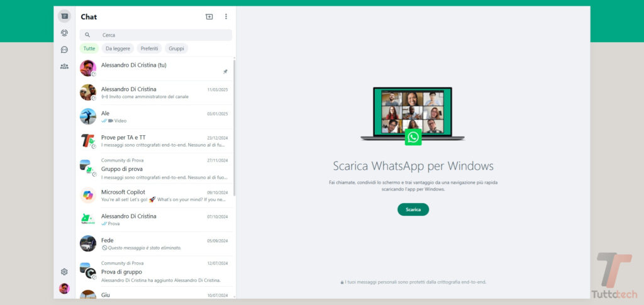Select the Da leggere filter

click(118, 48)
